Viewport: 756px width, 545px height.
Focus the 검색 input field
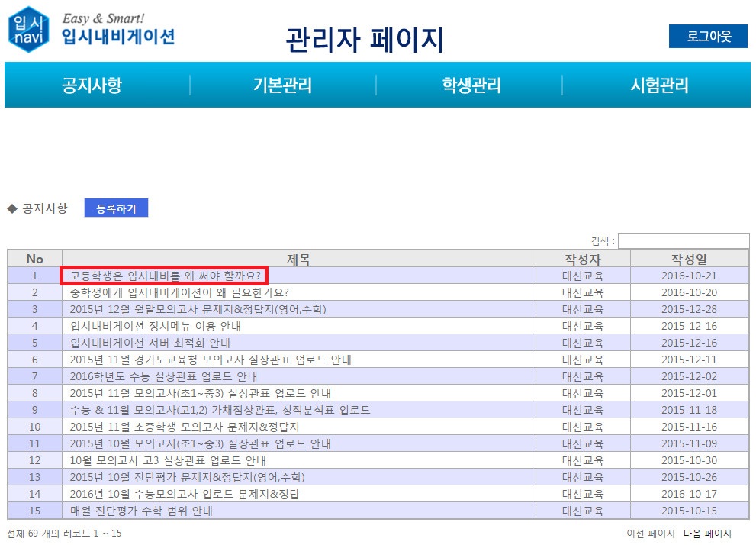[684, 240]
